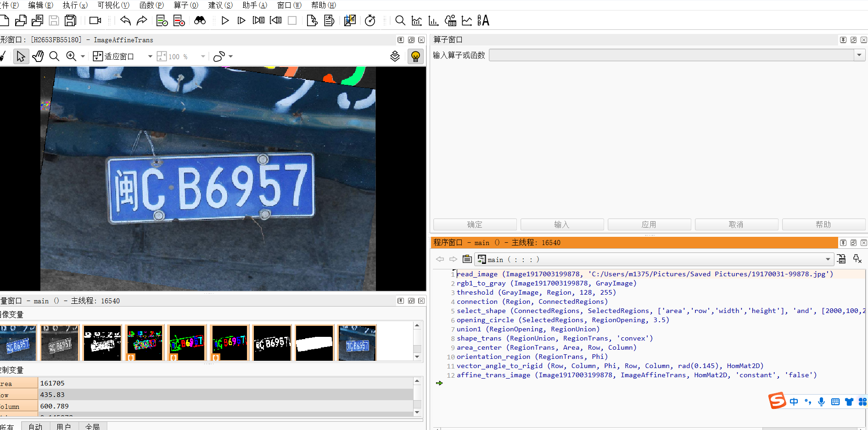Click the operator or function input field

click(672, 55)
